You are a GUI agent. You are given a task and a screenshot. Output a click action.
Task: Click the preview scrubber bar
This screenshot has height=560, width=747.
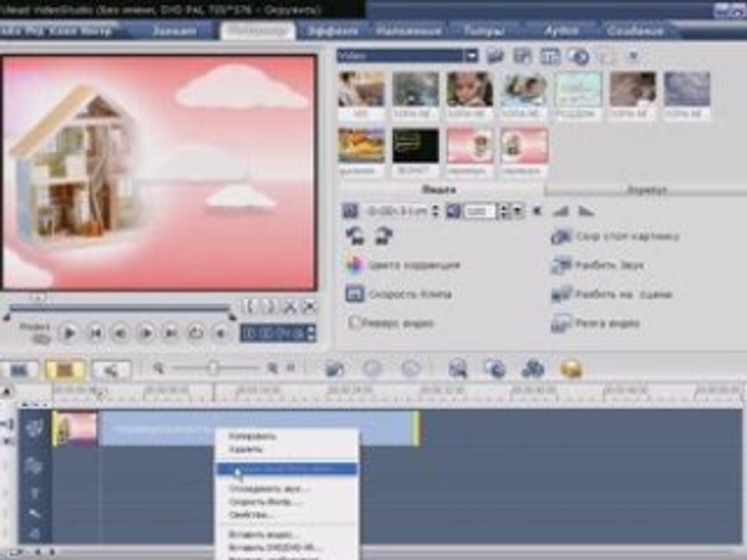tap(119, 308)
